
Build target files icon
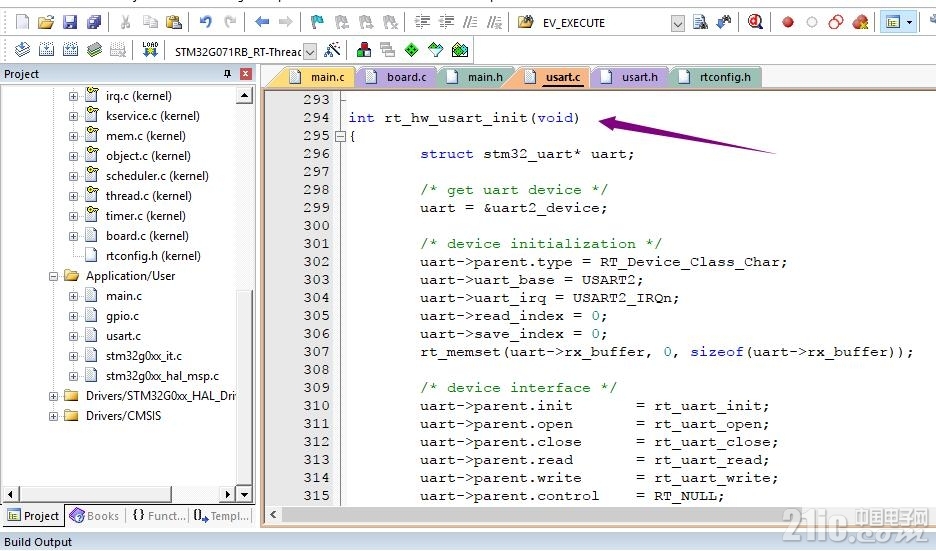[x=46, y=50]
